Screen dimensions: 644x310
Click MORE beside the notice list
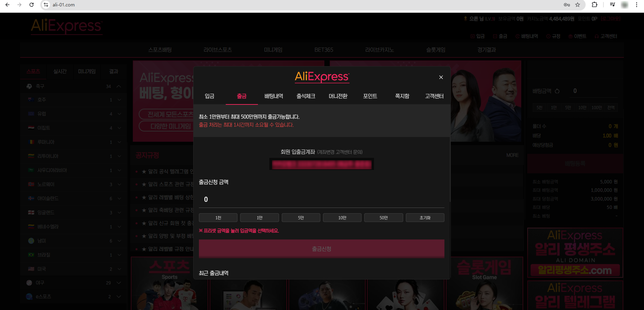[513, 155]
